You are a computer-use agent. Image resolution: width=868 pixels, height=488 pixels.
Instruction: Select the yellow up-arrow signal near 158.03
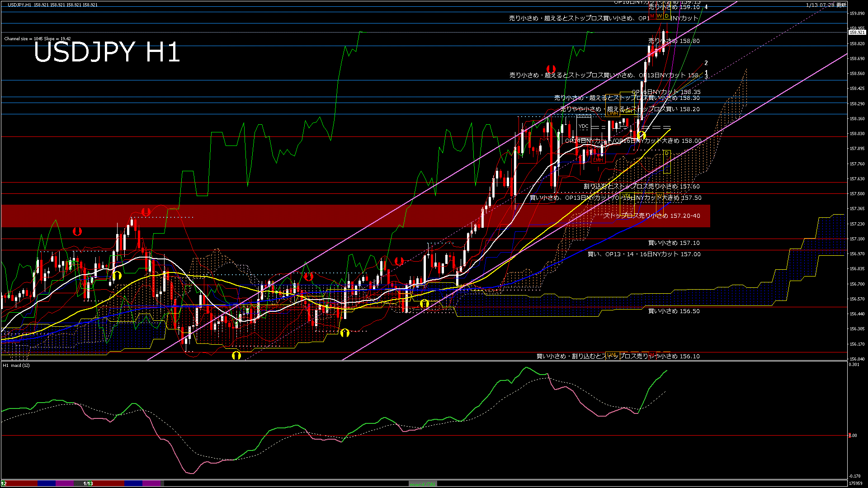pos(642,135)
